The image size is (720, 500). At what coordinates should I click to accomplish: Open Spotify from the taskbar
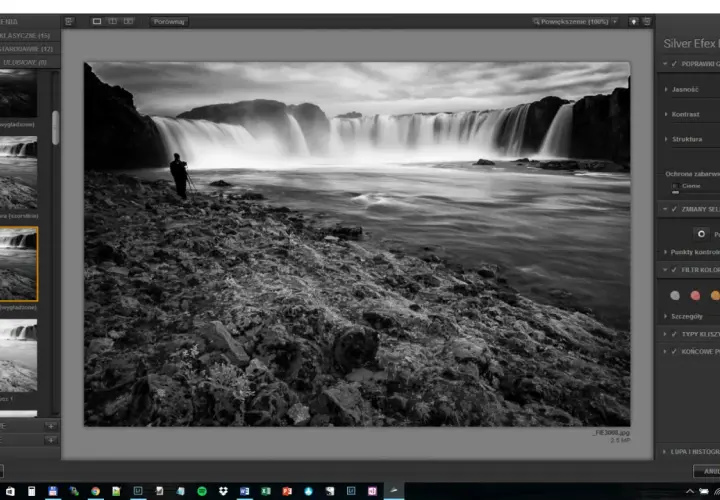[202, 491]
